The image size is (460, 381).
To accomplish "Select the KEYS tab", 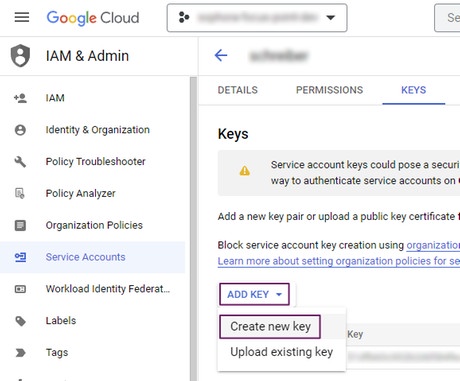I will coord(414,90).
